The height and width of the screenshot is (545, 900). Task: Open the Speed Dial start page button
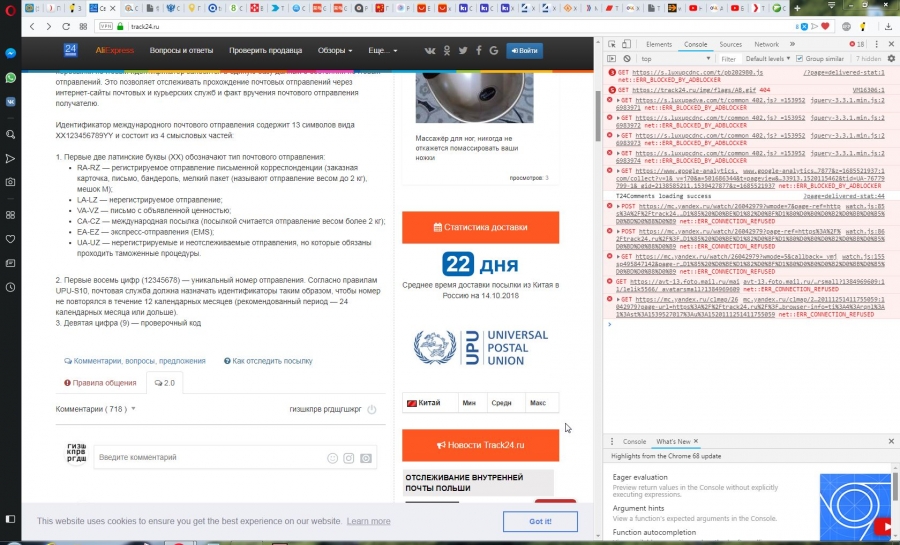pos(83,26)
